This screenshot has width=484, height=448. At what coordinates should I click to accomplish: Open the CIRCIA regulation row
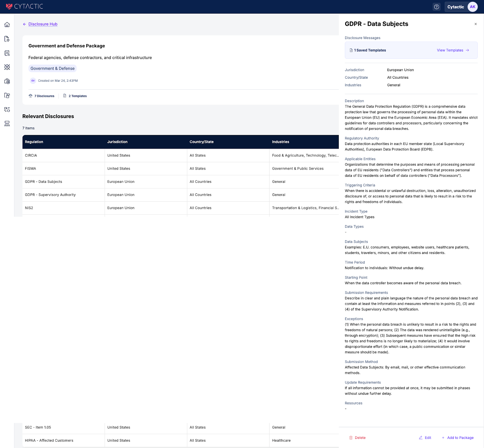[x=181, y=155]
